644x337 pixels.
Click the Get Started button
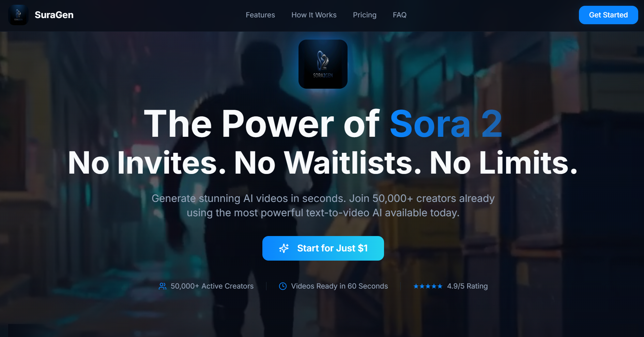pyautogui.click(x=608, y=15)
